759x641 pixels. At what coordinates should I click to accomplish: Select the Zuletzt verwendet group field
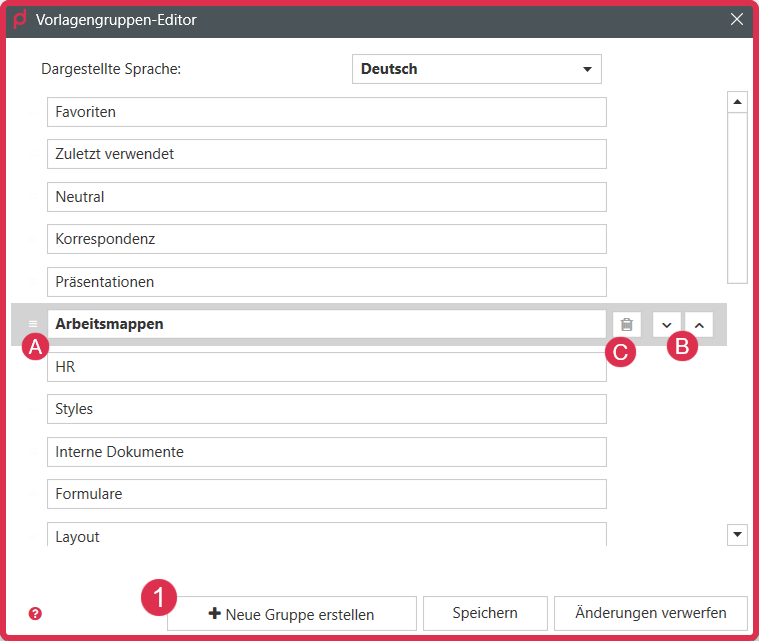click(327, 154)
